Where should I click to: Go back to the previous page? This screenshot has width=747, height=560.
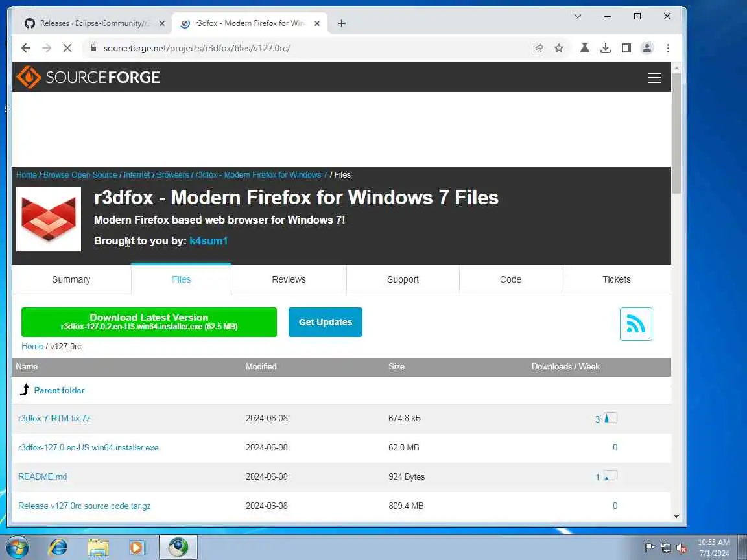click(26, 48)
